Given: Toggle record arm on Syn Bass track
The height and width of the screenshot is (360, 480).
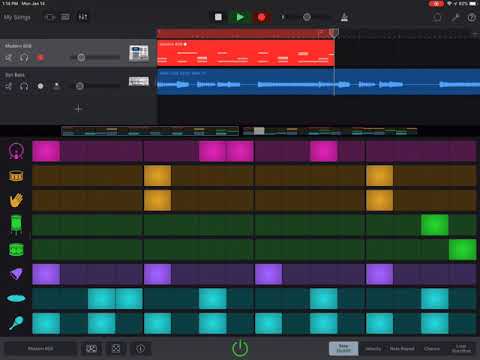Looking at the screenshot, I should tap(40, 86).
